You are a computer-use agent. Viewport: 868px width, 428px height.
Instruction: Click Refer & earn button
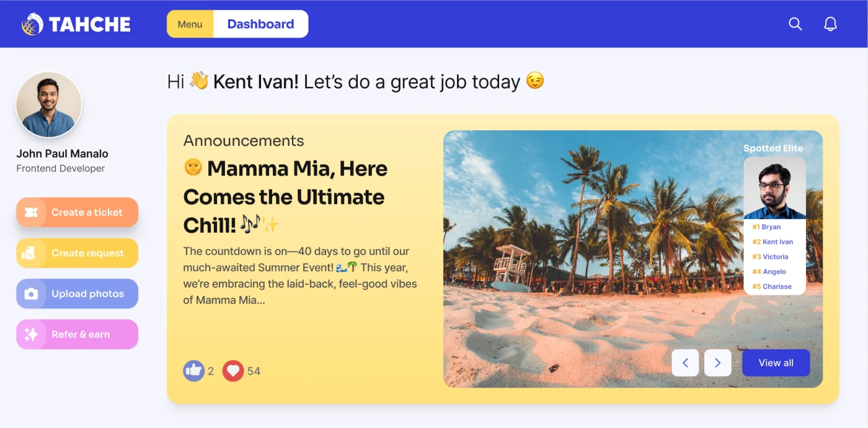(x=77, y=334)
